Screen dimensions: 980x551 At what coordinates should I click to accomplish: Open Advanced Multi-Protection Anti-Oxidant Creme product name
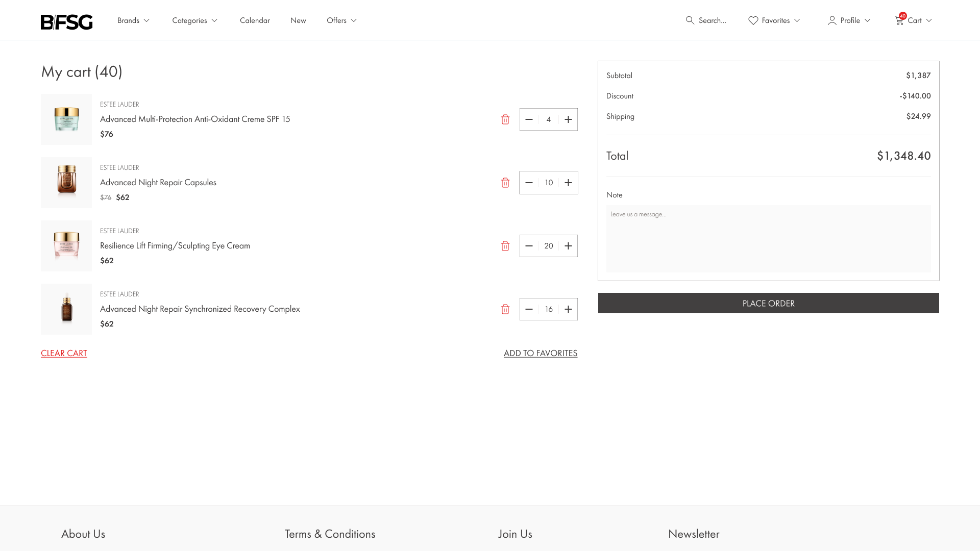tap(195, 119)
